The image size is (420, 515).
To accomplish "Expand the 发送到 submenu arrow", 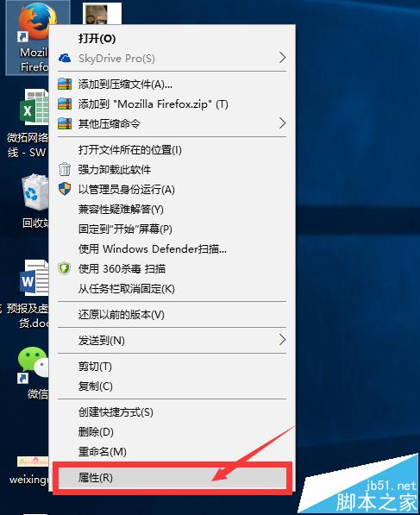I will point(282,340).
